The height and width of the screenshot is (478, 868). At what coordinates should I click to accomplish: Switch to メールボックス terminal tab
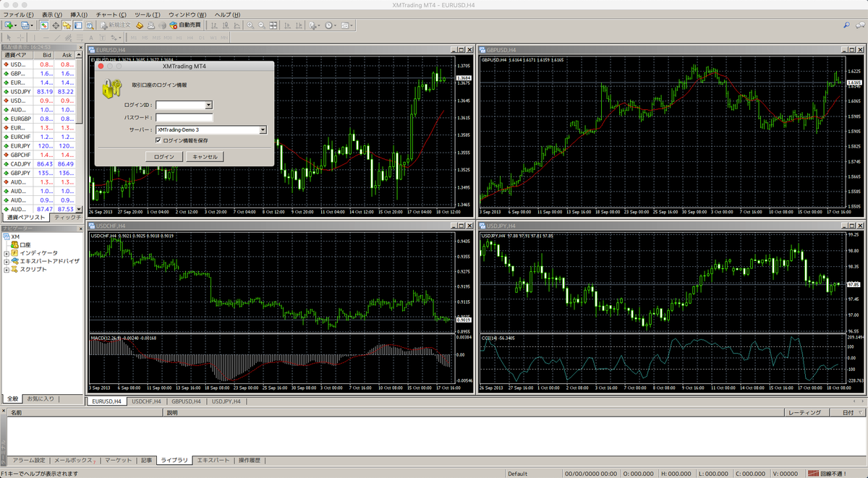(74, 460)
